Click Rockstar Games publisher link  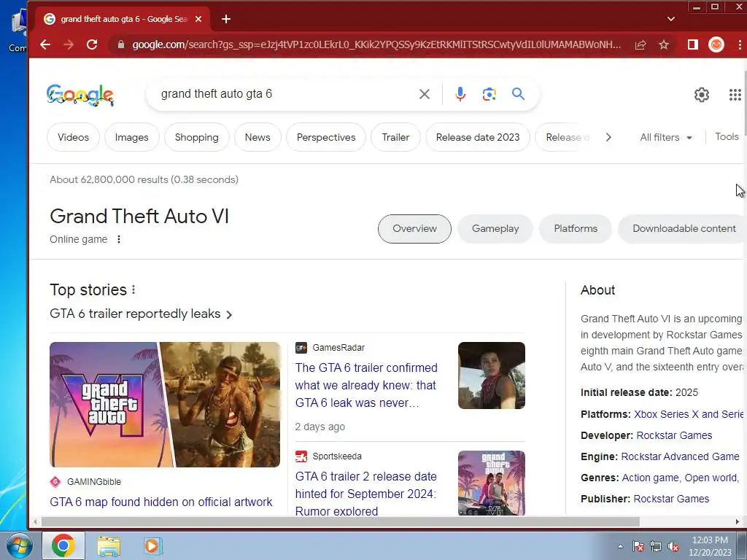[x=671, y=499]
